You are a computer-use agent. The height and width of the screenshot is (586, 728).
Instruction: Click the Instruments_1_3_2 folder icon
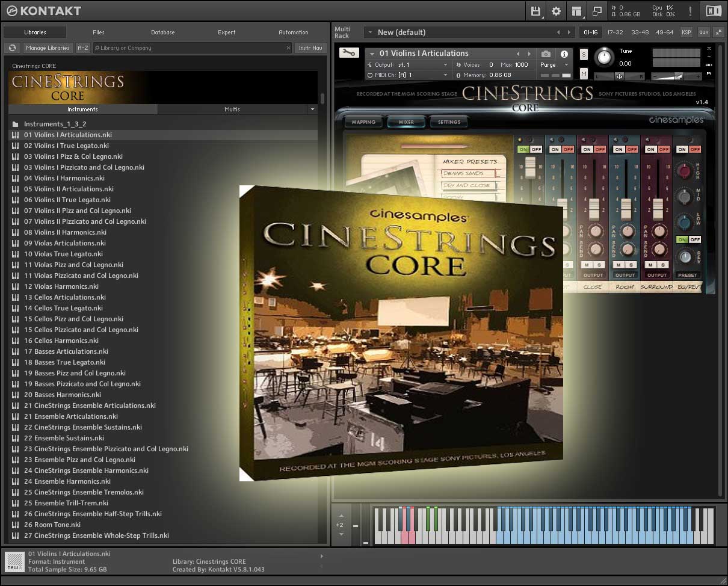point(15,124)
